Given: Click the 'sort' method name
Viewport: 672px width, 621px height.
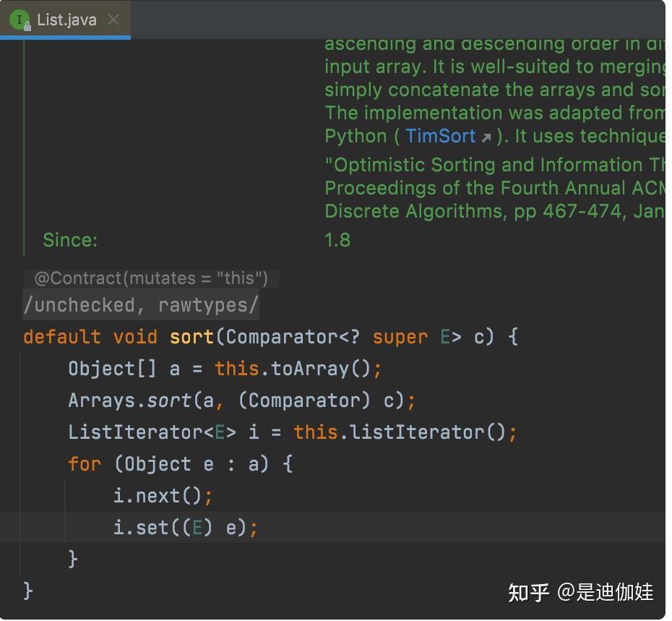Looking at the screenshot, I should point(191,337).
